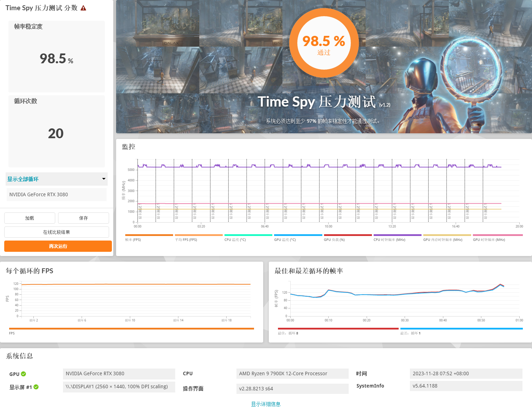Toggle the blue GPU 温度 legend swatch

[x=298, y=235]
